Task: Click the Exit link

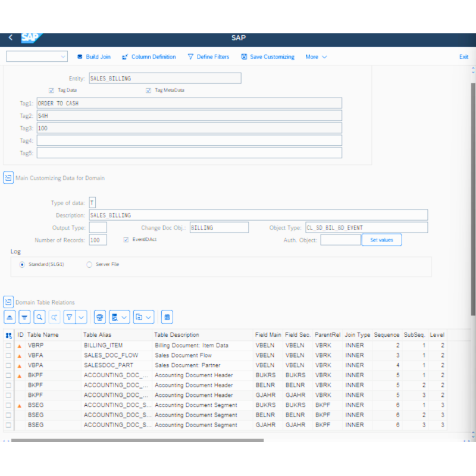Action: tap(464, 57)
